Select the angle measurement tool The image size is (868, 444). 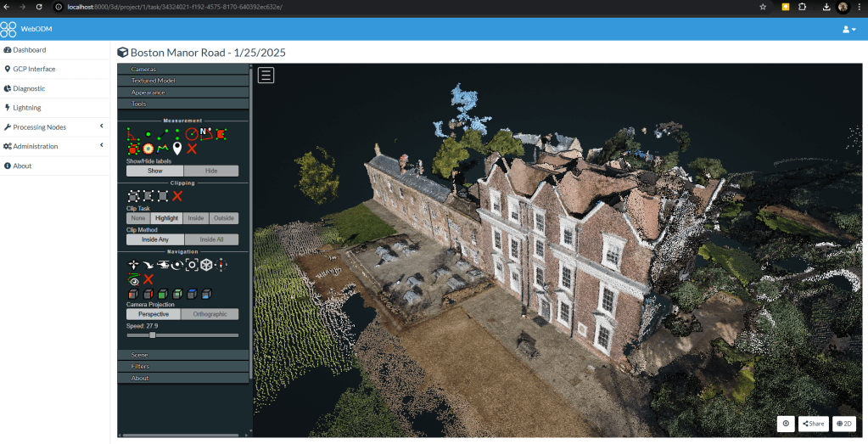click(x=132, y=134)
